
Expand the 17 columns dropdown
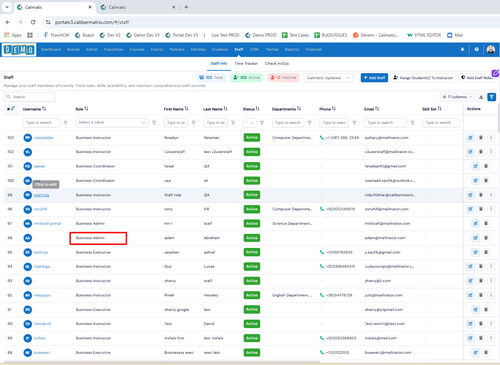click(x=457, y=97)
